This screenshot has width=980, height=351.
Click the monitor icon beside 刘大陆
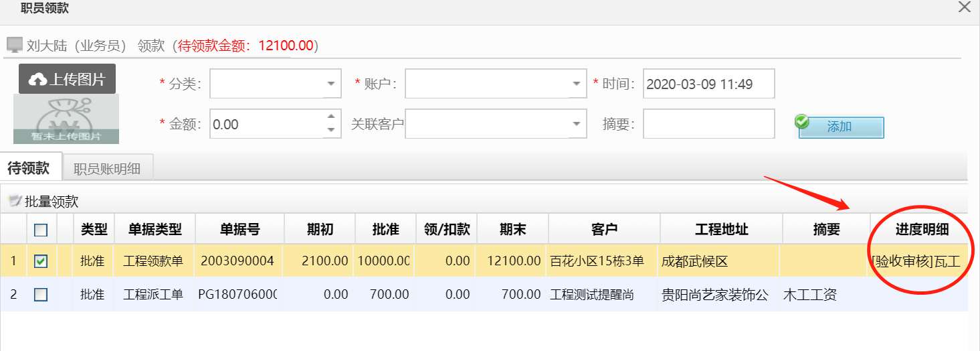(x=14, y=46)
